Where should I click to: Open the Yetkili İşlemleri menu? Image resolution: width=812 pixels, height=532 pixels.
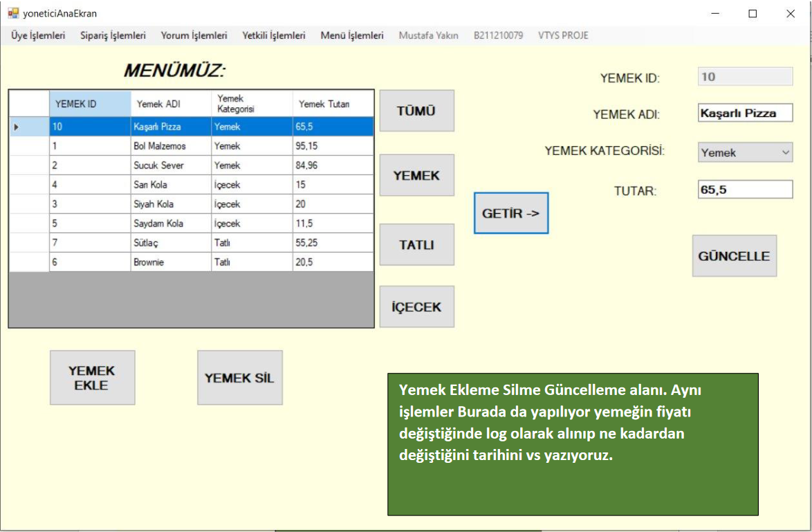[273, 35]
